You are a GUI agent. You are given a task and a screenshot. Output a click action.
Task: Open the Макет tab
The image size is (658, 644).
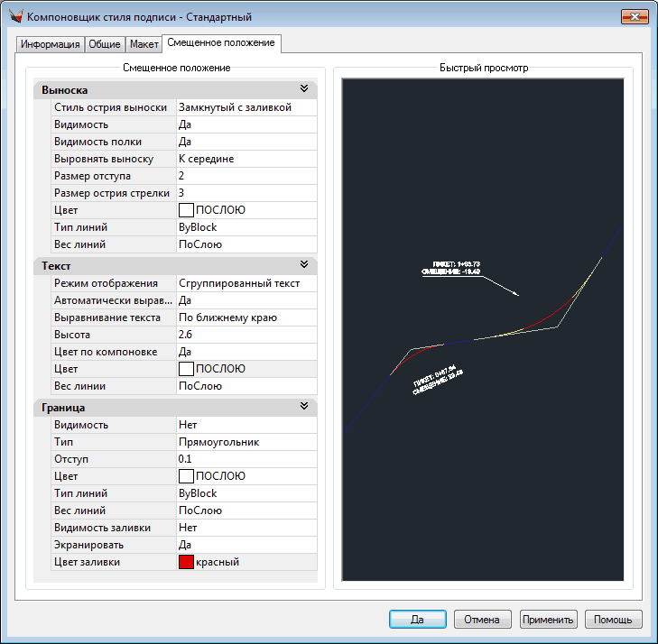(x=144, y=44)
